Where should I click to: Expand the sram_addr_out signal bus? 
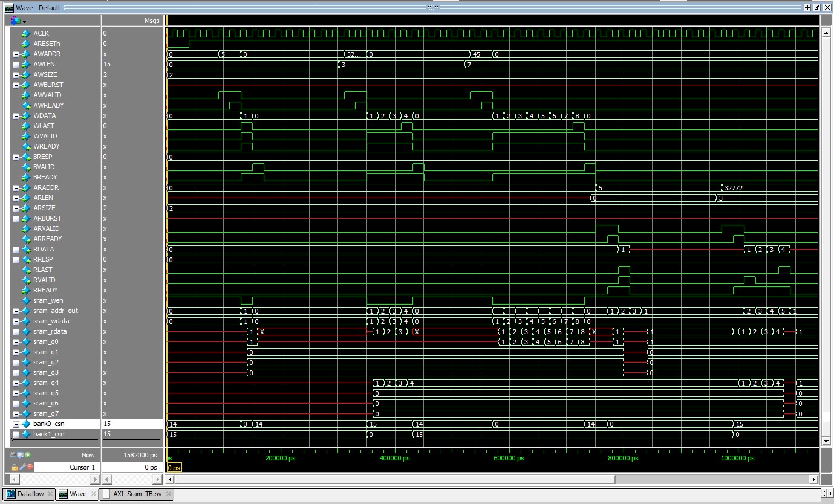pos(16,311)
